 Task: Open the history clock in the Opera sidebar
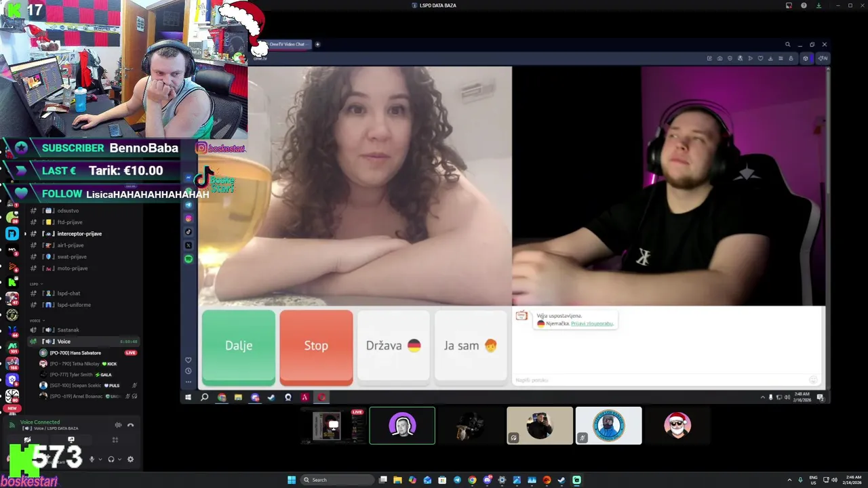pos(189,371)
